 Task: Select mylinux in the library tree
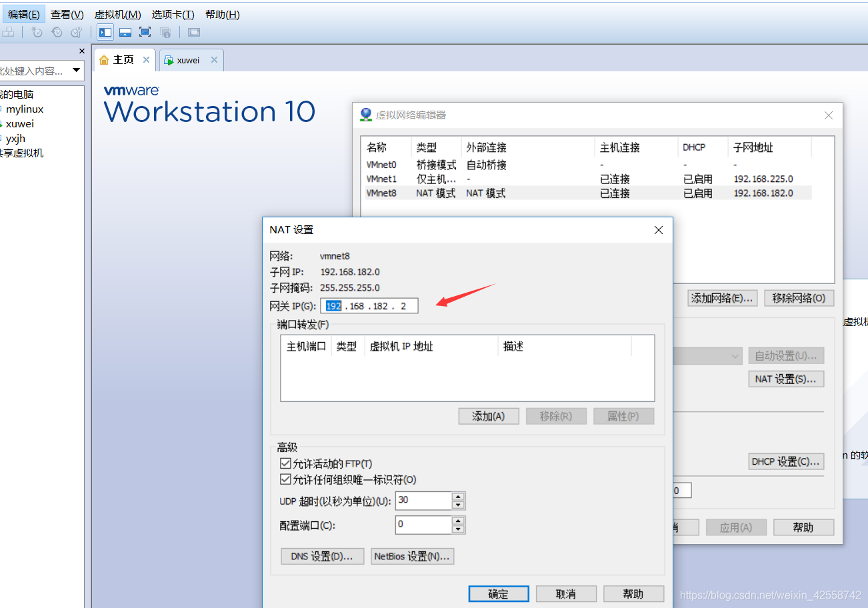tap(25, 109)
